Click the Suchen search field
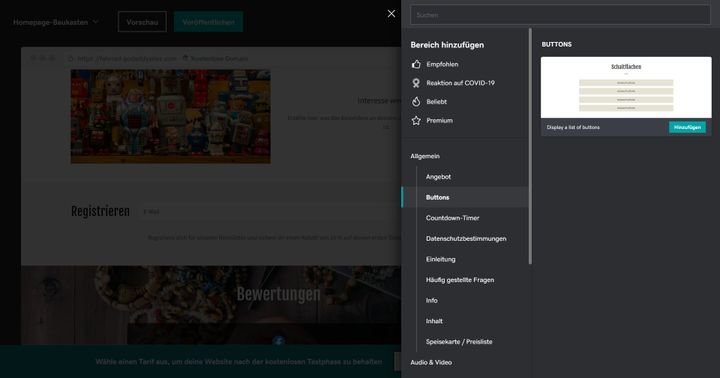 pyautogui.click(x=560, y=15)
